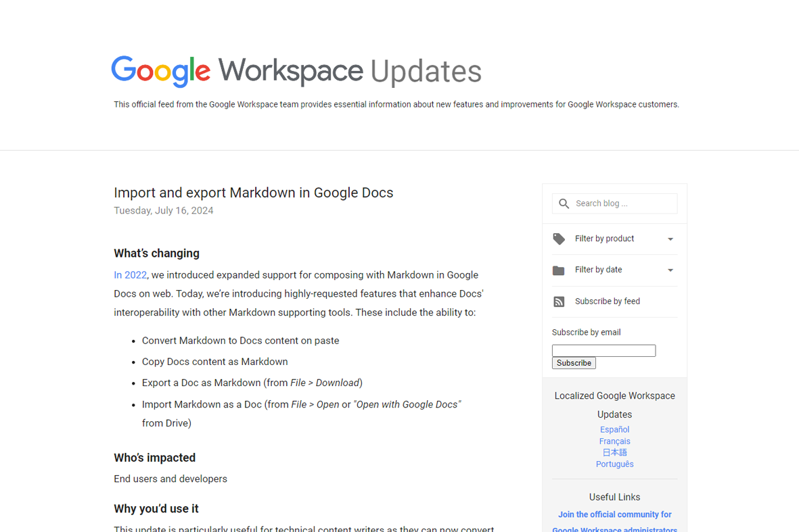Switch to the Español localized blog

coord(614,429)
